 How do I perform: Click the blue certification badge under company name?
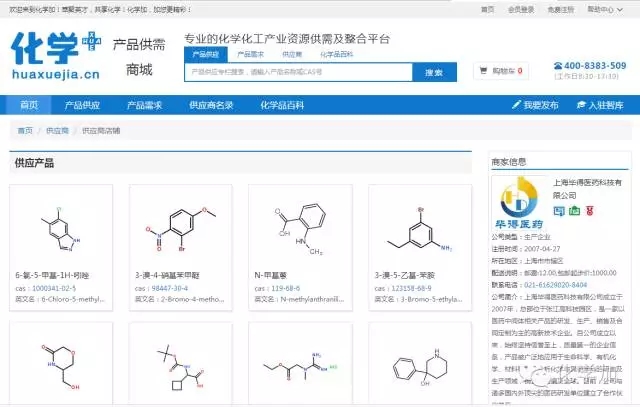click(559, 211)
